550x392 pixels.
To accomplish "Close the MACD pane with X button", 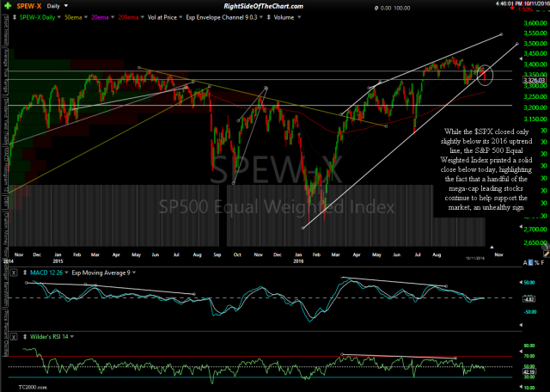I will 14,273.
